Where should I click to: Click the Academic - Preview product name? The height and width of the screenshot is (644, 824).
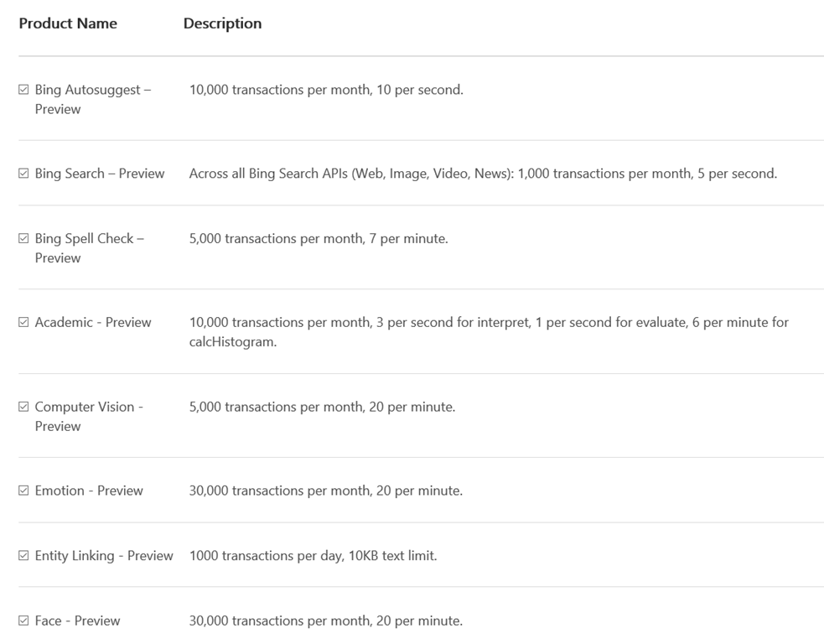pos(93,322)
